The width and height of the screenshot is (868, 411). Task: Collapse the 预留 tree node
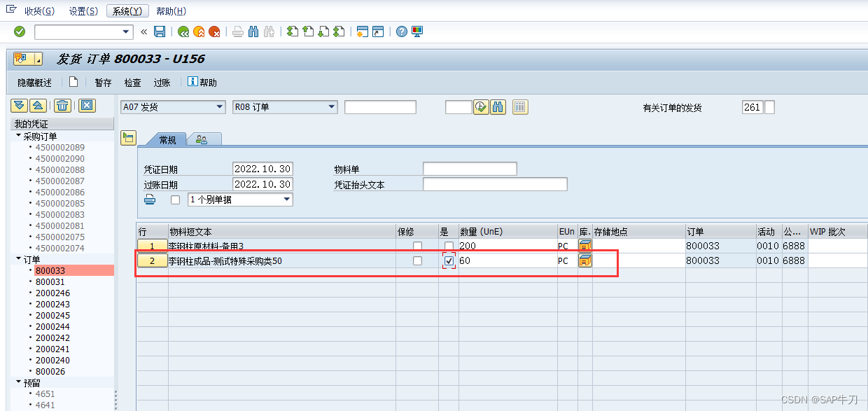point(19,382)
